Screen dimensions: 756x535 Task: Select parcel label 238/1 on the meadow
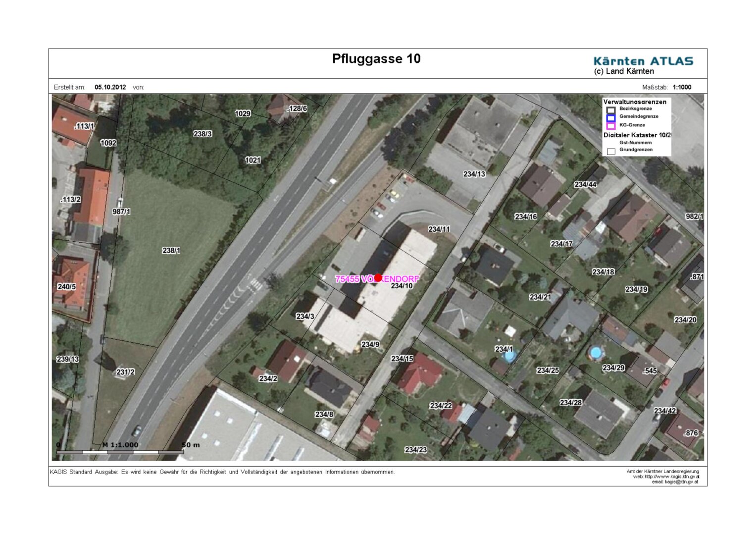coord(171,251)
